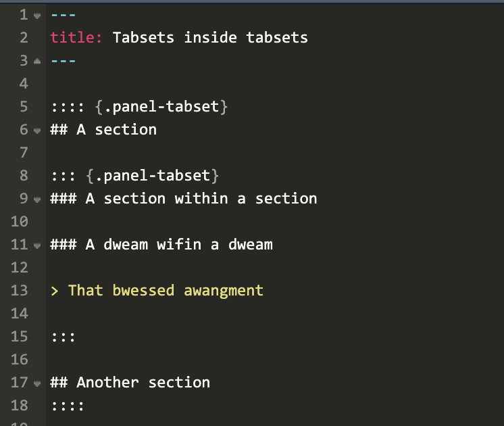This screenshot has height=426, width=504.
Task: Click the closing ":::" on line 15
Action: 63,337
